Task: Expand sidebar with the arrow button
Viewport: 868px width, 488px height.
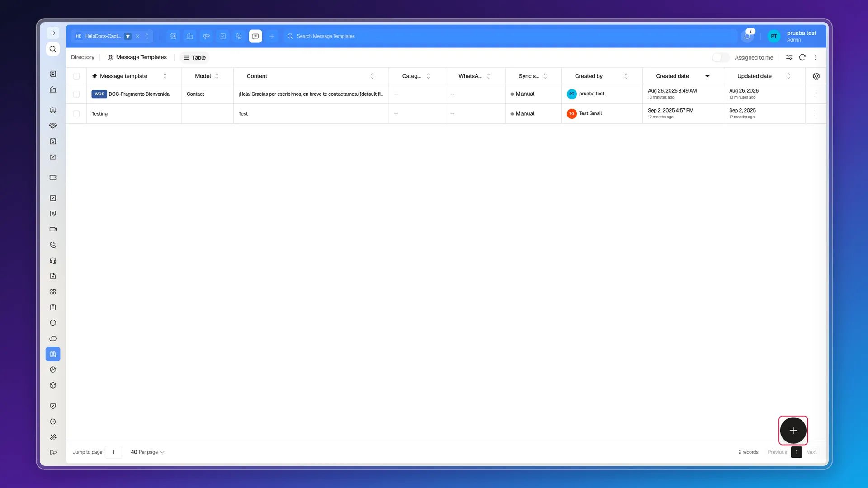Action: pyautogui.click(x=53, y=33)
